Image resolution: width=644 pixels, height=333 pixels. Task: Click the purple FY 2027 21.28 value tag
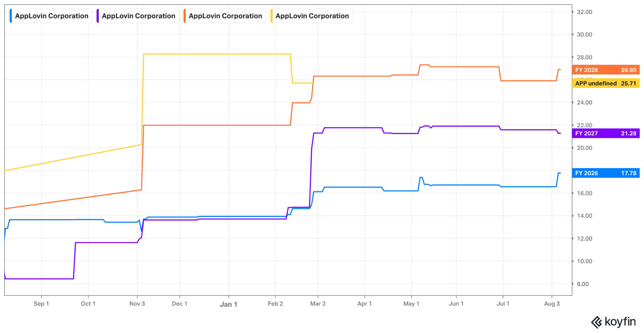click(x=606, y=133)
